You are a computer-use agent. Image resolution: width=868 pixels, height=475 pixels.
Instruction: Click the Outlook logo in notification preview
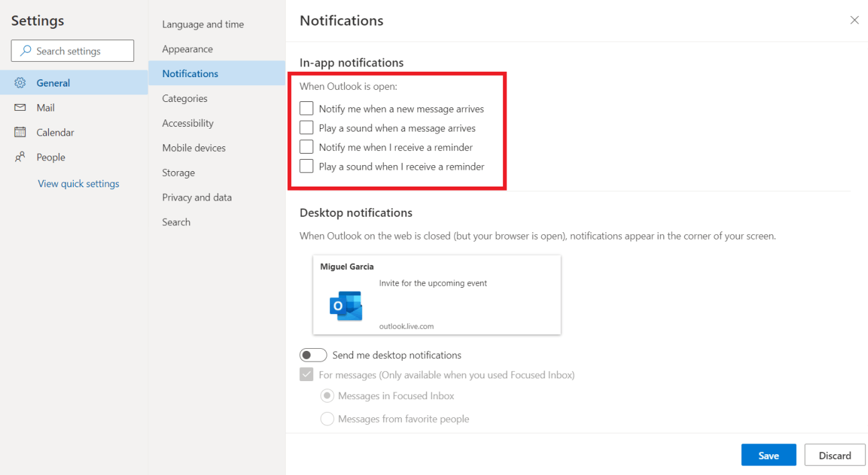(x=346, y=305)
